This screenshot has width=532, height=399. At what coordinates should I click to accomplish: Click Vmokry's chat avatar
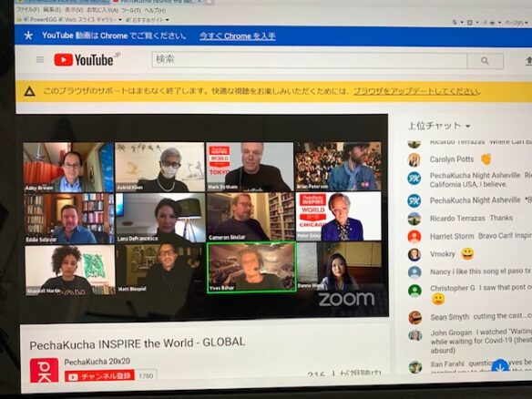(x=414, y=254)
